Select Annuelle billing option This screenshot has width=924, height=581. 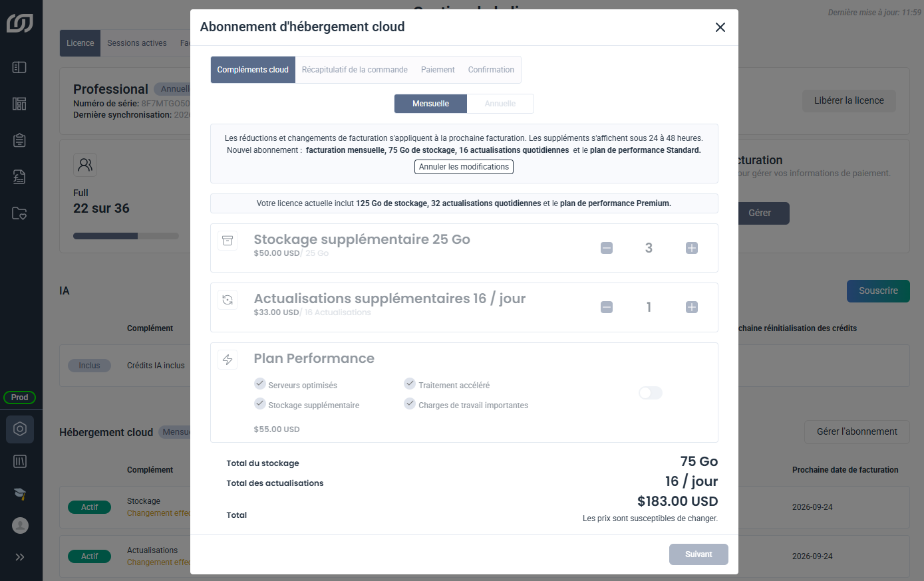pos(500,104)
